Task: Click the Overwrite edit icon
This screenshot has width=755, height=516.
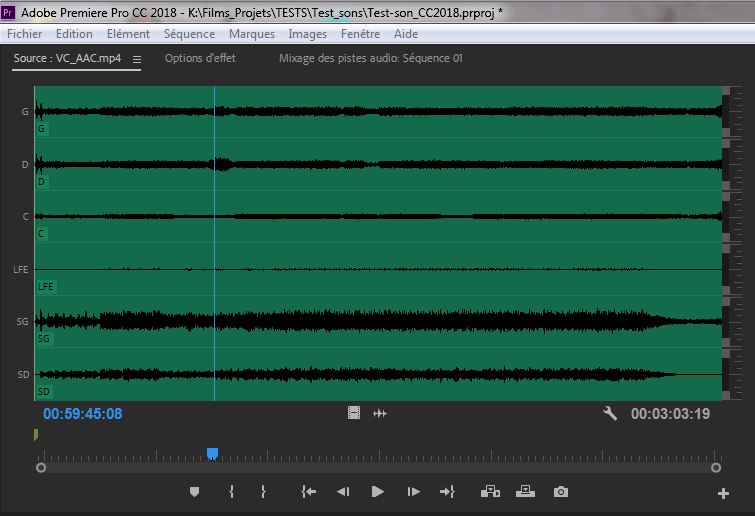Action: (x=525, y=491)
